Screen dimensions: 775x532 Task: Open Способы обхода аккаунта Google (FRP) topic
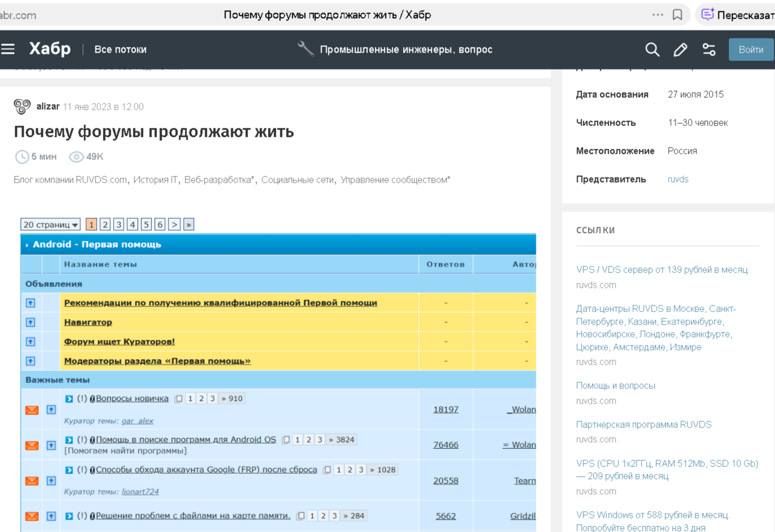click(206, 469)
